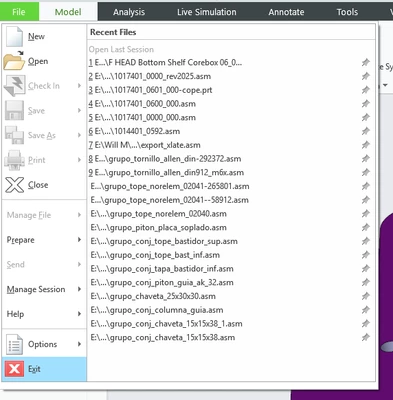Pin grupo_tornillo_allen_din-292372.asm file
Viewport: 393px width, 400px height.
366,159
